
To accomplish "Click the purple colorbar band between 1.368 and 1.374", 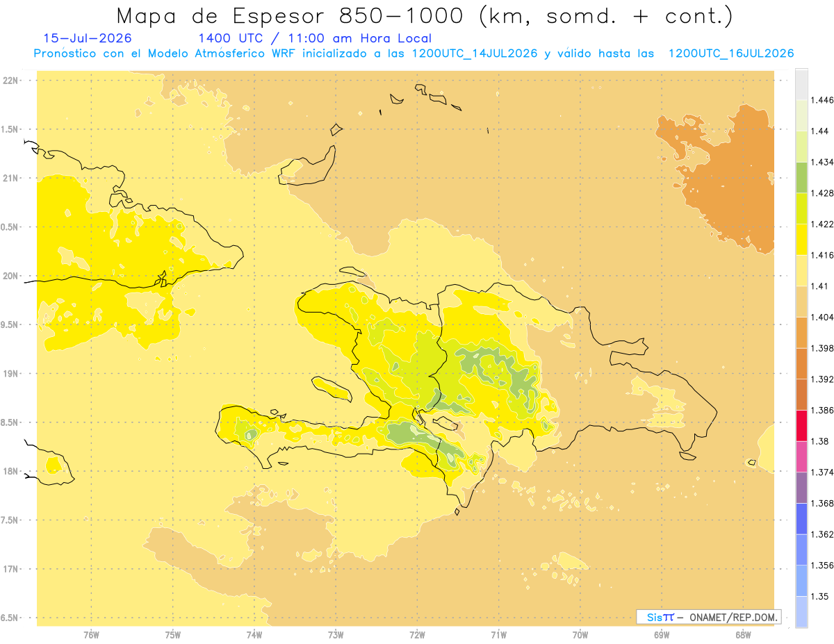I will click(x=801, y=488).
